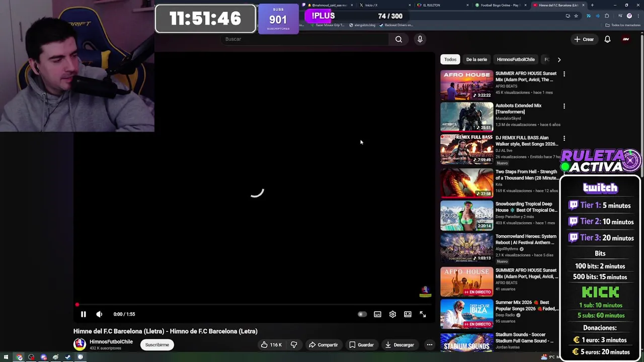Image resolution: width=644 pixels, height=362 pixels.
Task: Bookmark this page with the star icon
Action: point(576,16)
